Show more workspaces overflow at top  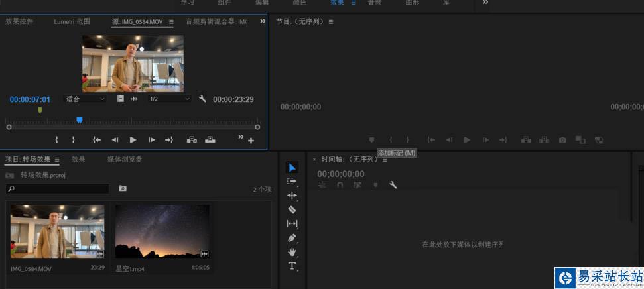click(485, 3)
